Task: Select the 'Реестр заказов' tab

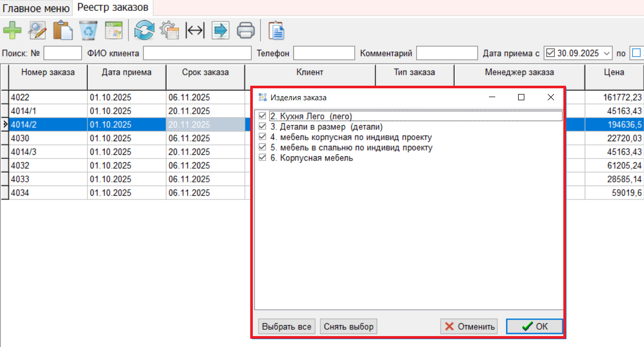Action: 113,7
